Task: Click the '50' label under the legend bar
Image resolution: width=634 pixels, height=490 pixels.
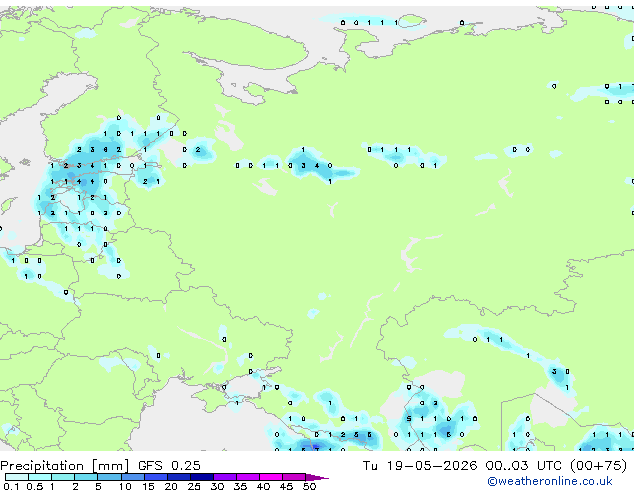Action: tap(309, 486)
